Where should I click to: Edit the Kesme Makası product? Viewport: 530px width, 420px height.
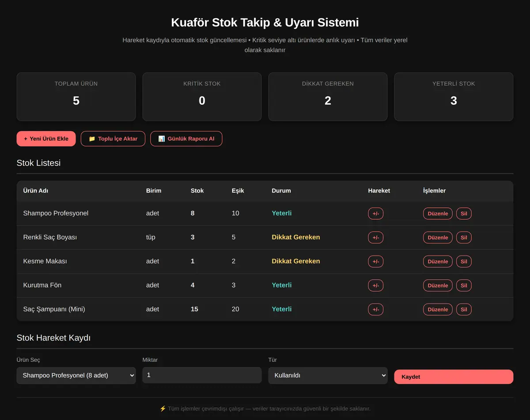[438, 261]
